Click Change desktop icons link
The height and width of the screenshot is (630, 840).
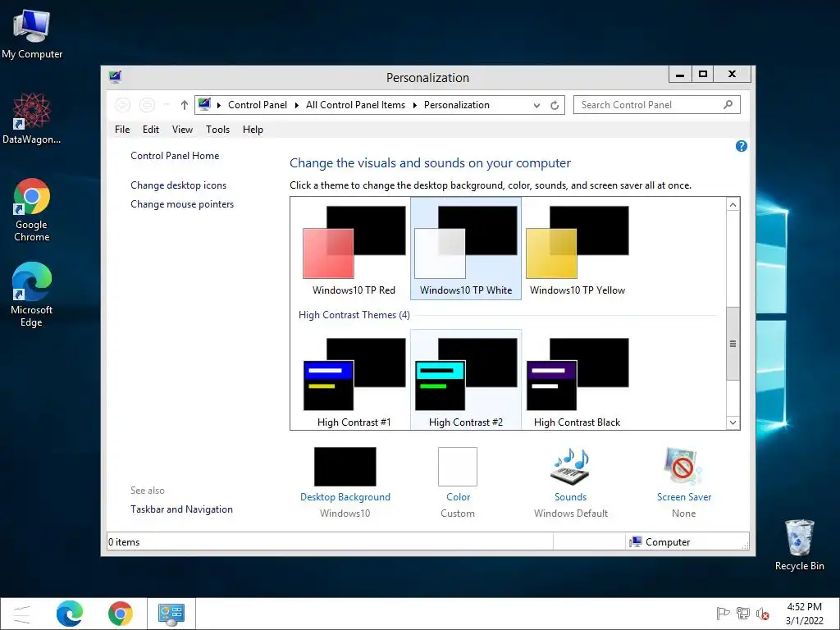pyautogui.click(x=178, y=185)
